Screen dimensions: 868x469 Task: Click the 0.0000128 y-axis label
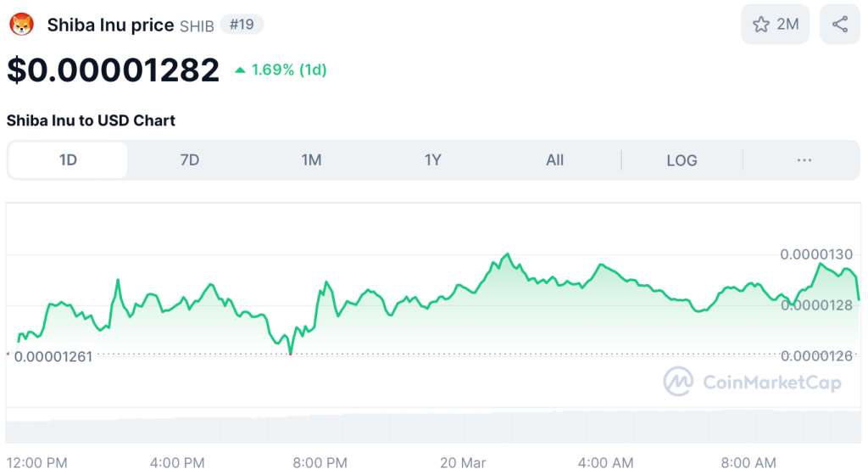pos(816,305)
